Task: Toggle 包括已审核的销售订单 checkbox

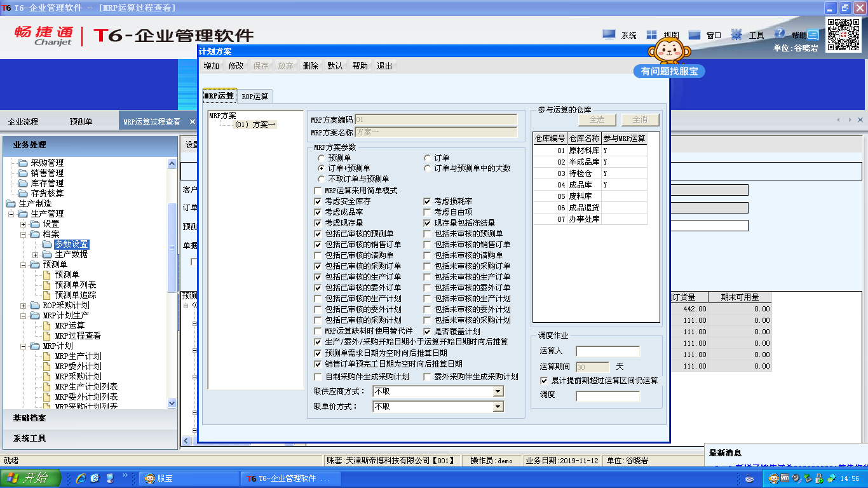Action: pos(318,245)
